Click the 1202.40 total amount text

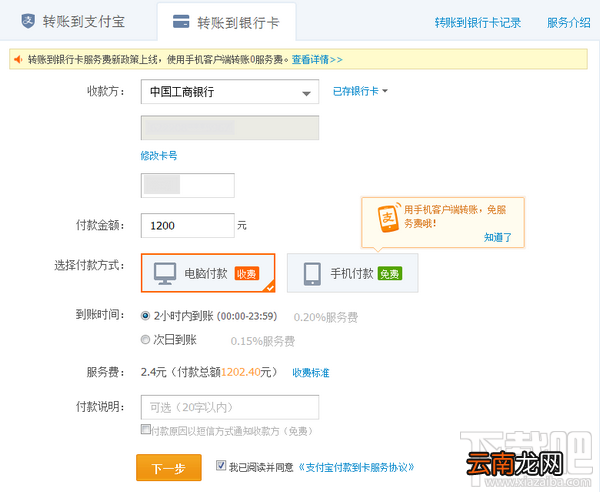pyautogui.click(x=241, y=372)
